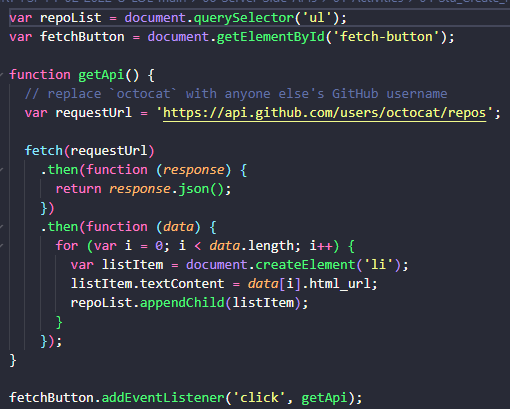510x409 pixels.
Task: Click the function keyword before getApi
Action: point(40,75)
